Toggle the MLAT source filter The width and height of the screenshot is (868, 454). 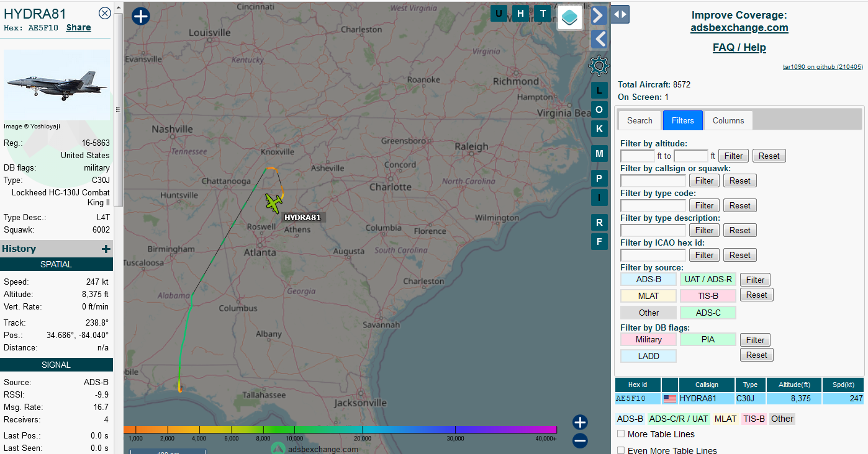pyautogui.click(x=649, y=296)
